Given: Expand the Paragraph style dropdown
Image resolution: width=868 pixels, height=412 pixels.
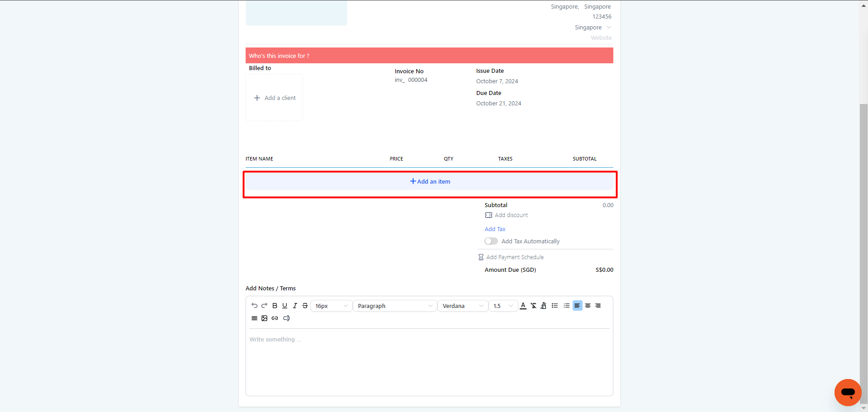Looking at the screenshot, I should pos(394,306).
